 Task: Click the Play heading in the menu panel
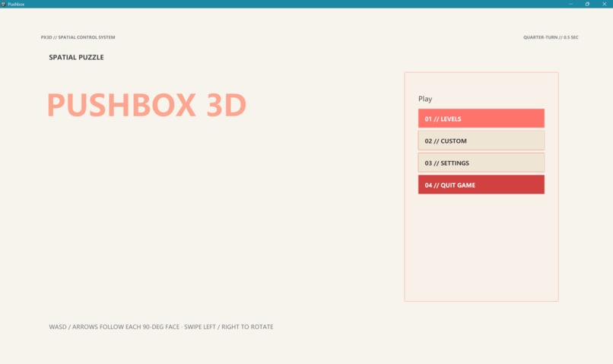tap(425, 99)
